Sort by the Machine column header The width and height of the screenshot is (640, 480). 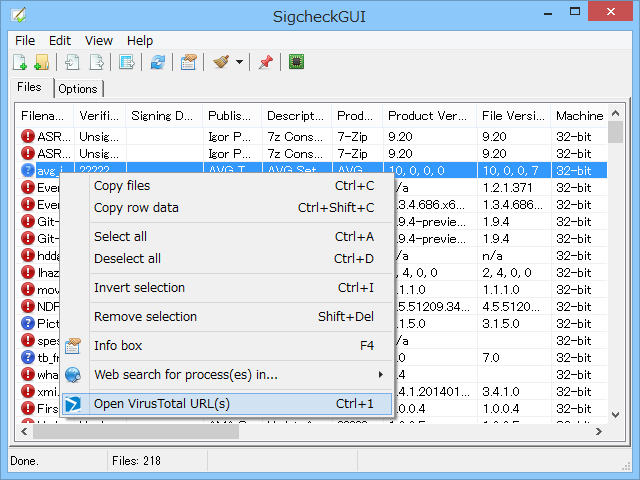click(x=579, y=116)
